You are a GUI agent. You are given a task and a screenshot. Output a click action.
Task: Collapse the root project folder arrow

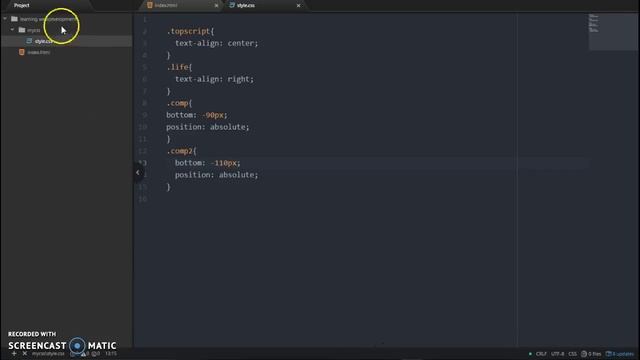point(5,19)
